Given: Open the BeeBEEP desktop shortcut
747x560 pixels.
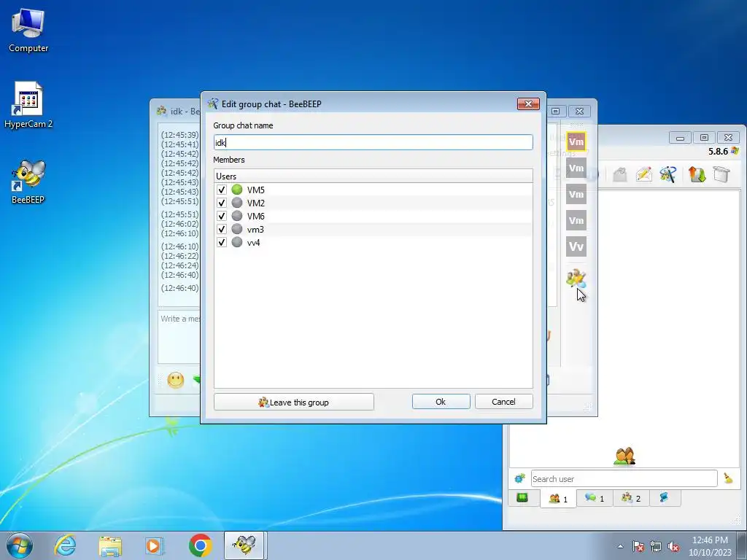Looking at the screenshot, I should tap(28, 182).
